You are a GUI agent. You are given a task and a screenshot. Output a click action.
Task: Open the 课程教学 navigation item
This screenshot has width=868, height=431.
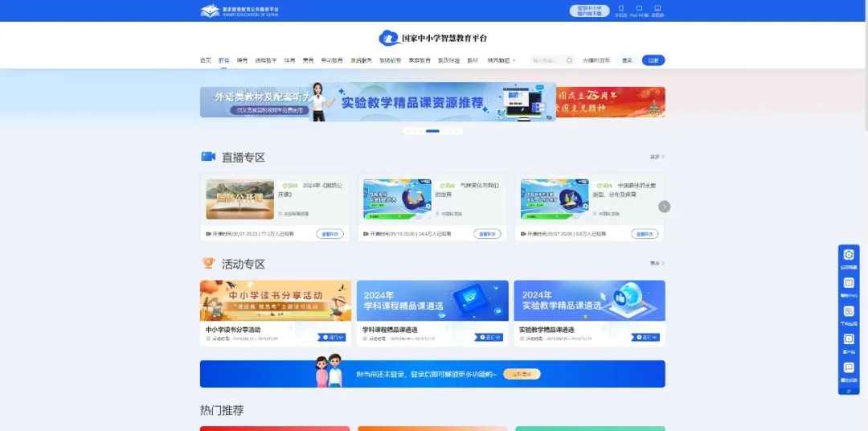[x=266, y=60]
